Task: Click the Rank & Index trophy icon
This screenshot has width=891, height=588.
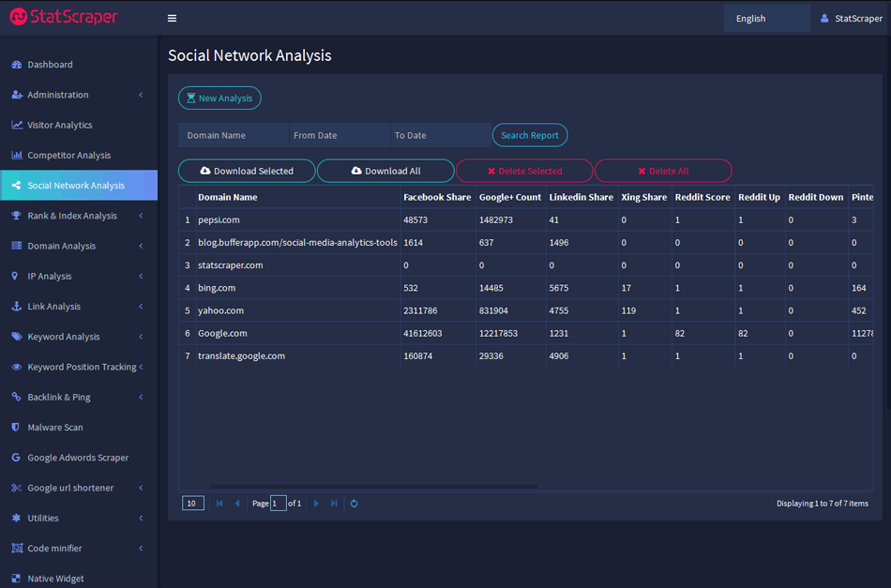Action: [x=17, y=216]
